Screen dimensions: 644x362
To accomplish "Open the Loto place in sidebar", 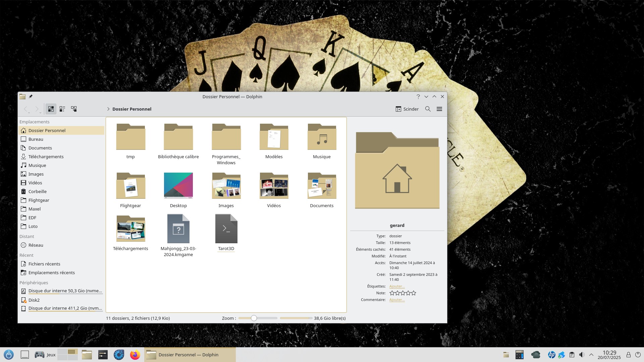I will pos(62,226).
